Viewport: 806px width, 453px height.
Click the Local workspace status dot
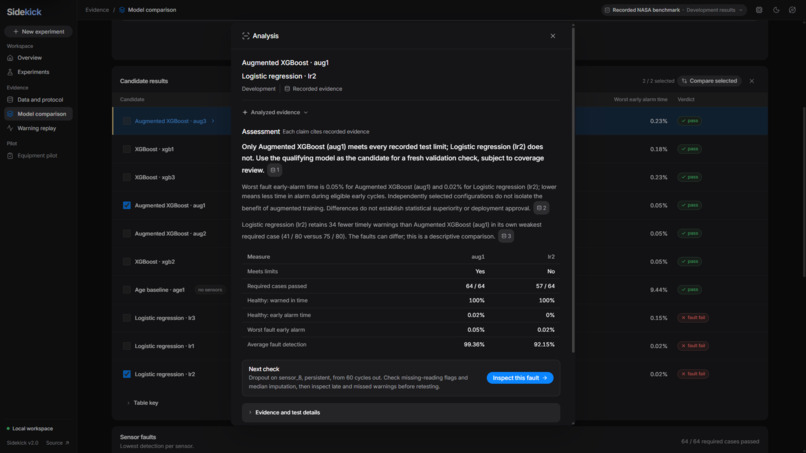[x=8, y=429]
